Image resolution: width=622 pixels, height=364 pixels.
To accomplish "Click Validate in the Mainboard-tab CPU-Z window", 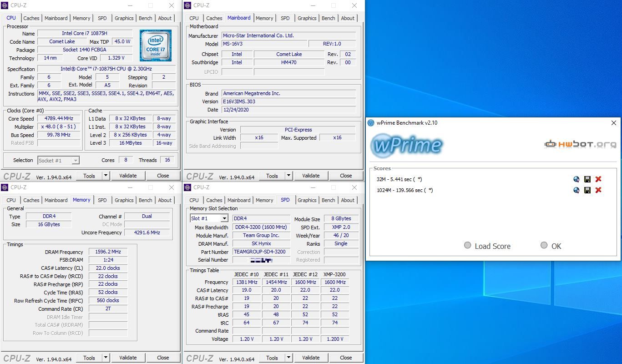I will 311,176.
